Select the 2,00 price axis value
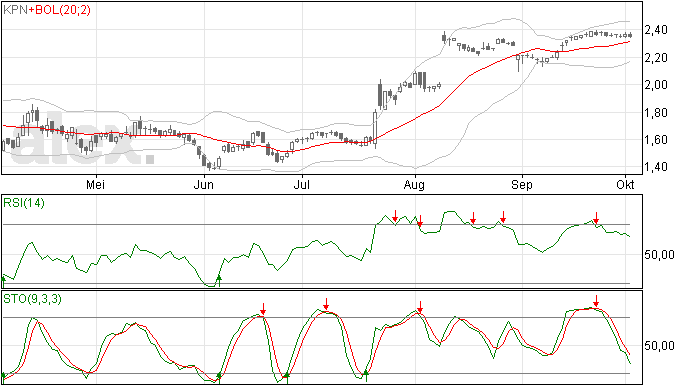The width and height of the screenshot is (690, 387). tap(656, 85)
